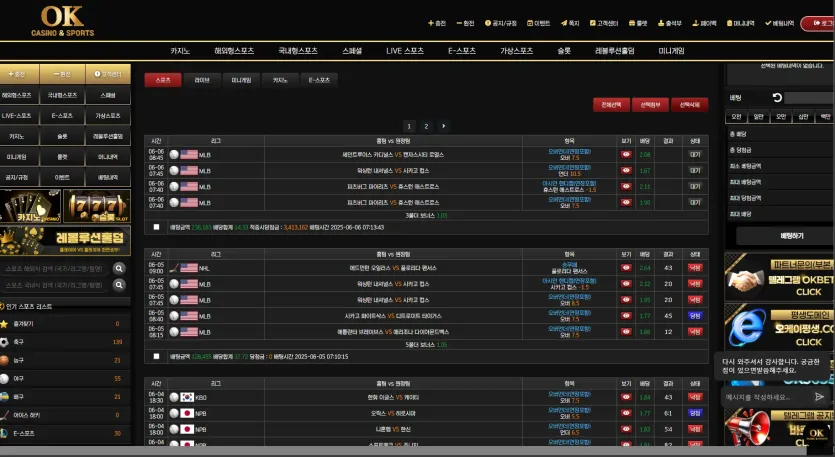Open 환전 (withdraw) in the top header

465,23
